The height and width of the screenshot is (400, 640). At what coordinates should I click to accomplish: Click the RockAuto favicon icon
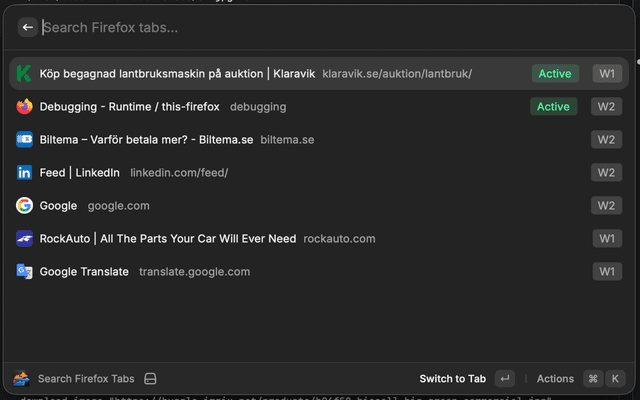coord(25,239)
